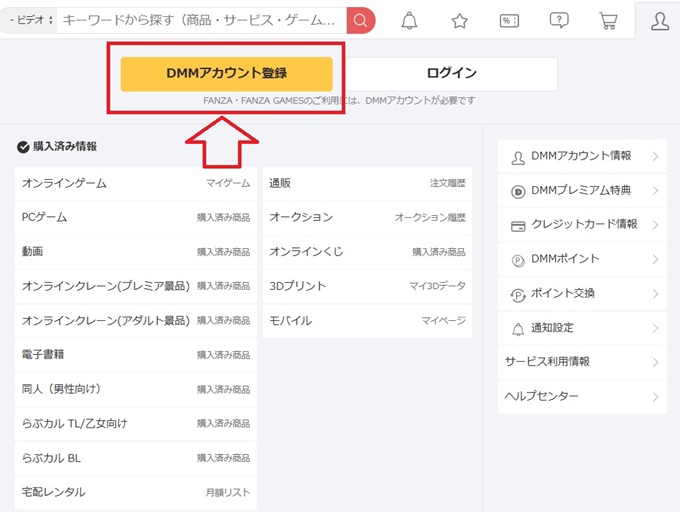Open ヘルプセンター menu entry
This screenshot has width=680, height=512.
tap(582, 397)
